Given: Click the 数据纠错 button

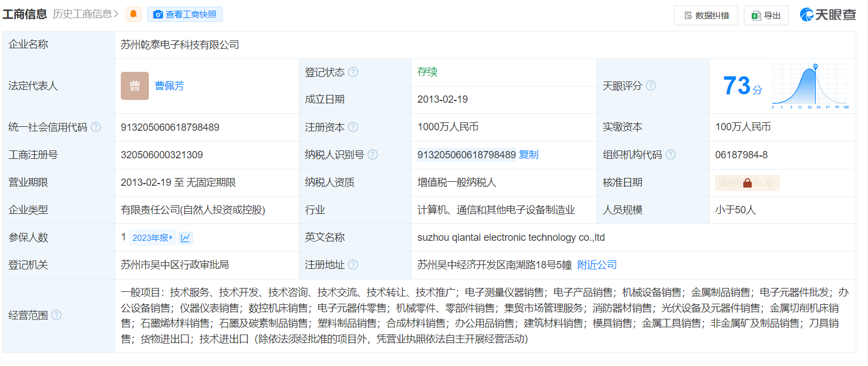Looking at the screenshot, I should point(706,15).
